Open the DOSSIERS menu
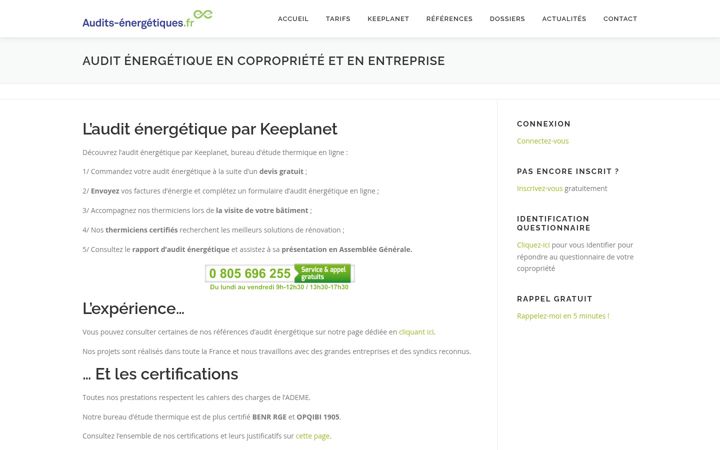This screenshot has width=720, height=450. pyautogui.click(x=507, y=19)
